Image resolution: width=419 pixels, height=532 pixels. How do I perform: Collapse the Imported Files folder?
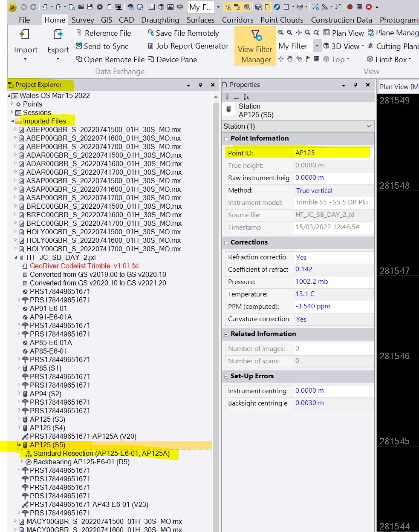pyautogui.click(x=12, y=121)
